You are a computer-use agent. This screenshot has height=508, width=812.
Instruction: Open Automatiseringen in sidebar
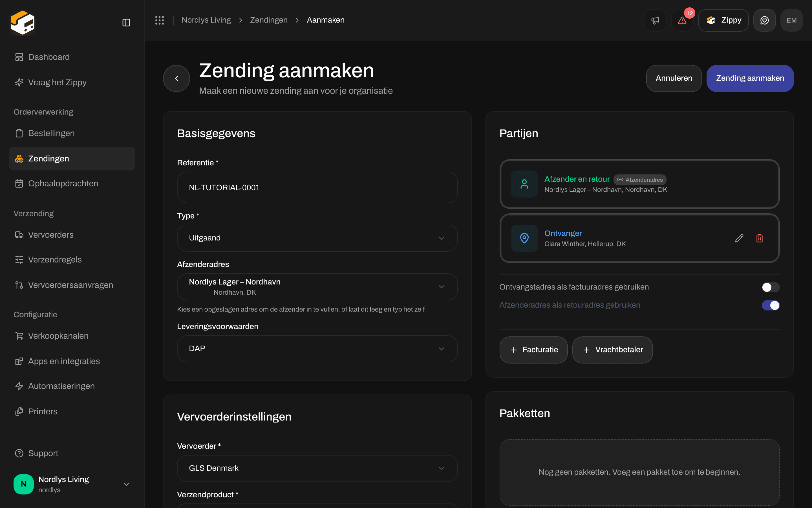pos(72,386)
